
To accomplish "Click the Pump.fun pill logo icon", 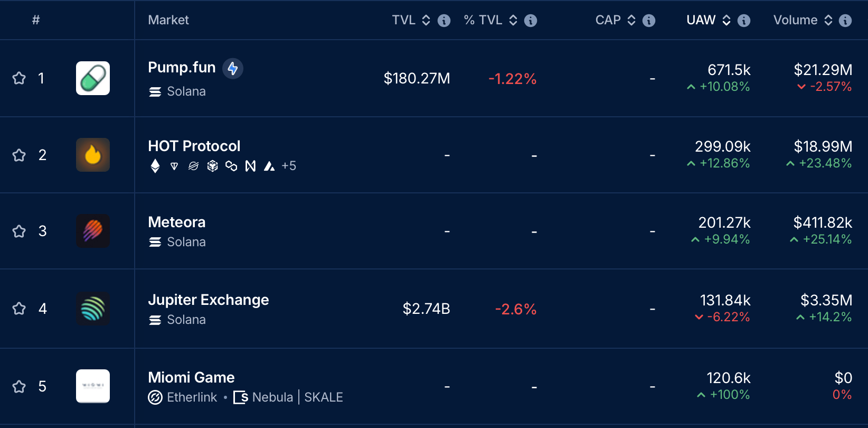I will click(x=93, y=78).
